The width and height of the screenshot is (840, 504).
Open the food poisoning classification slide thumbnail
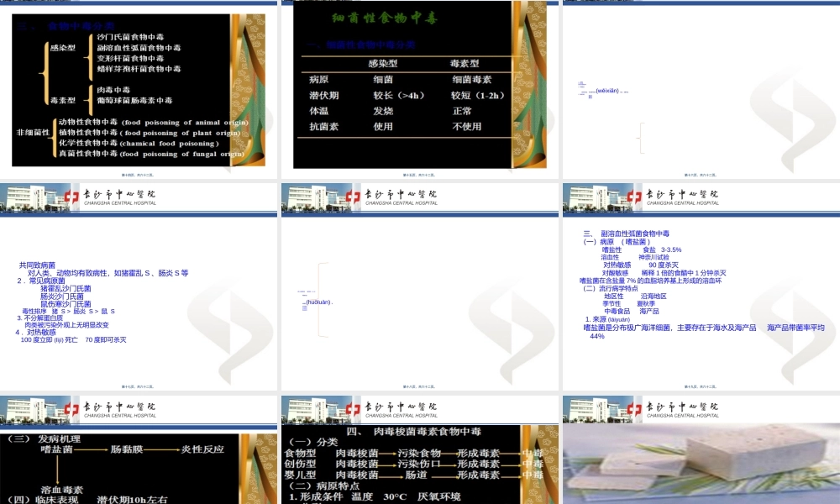pos(139,92)
